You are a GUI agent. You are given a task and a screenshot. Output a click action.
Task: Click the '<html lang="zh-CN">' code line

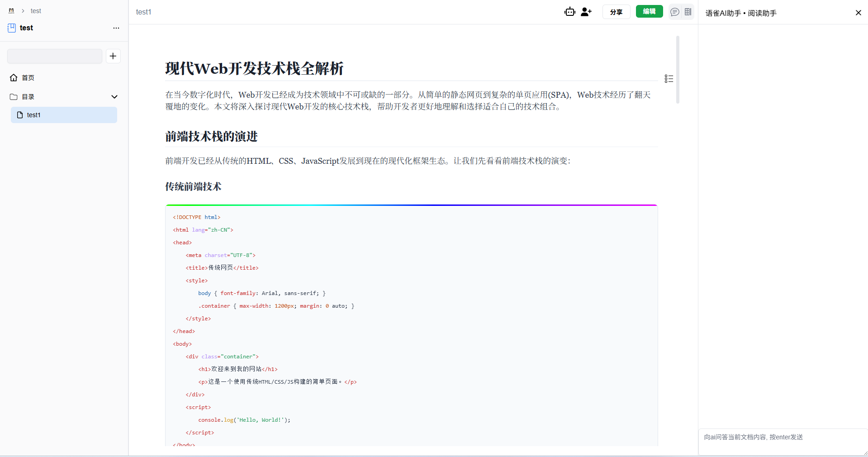click(203, 230)
